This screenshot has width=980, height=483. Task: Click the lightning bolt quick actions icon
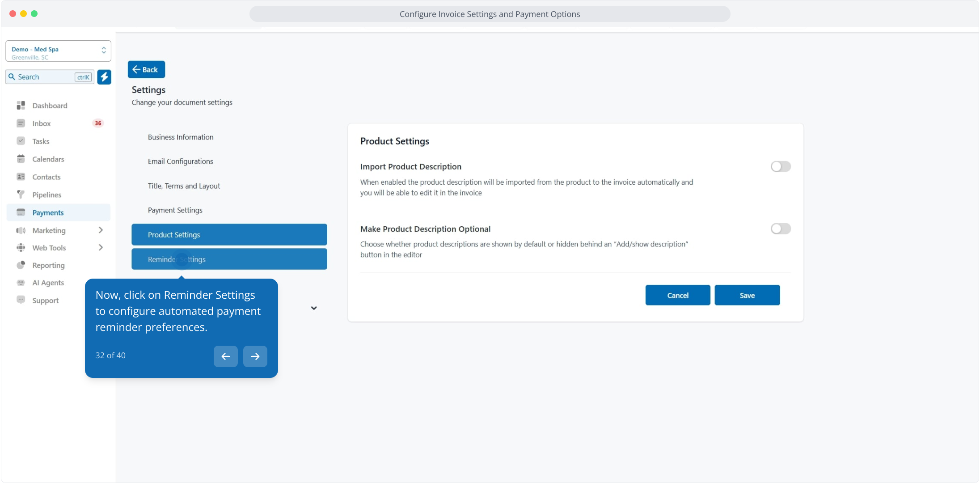point(104,77)
